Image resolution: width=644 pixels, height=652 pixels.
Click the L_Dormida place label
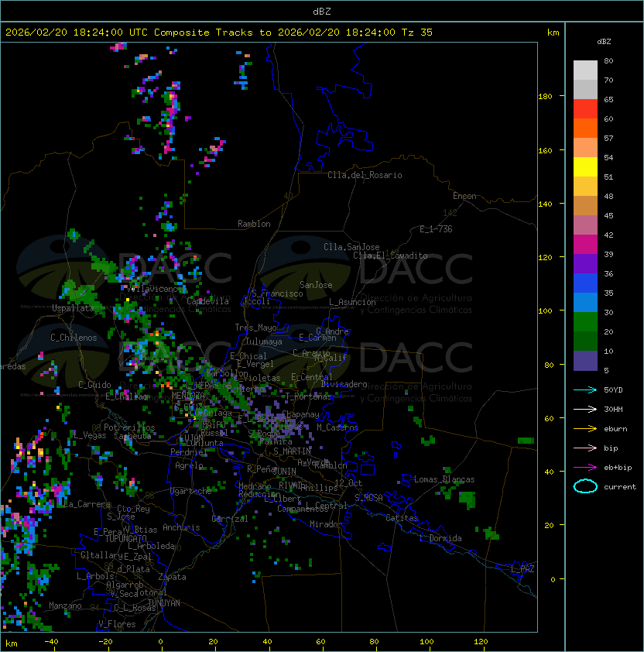coord(440,538)
